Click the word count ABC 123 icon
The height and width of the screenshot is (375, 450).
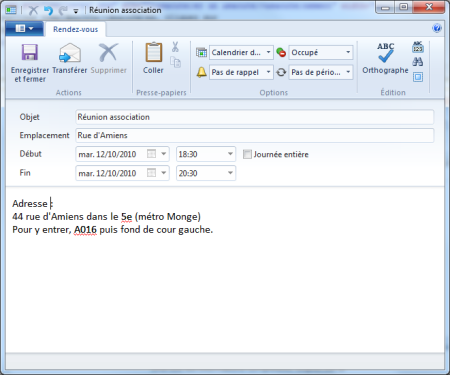[x=418, y=47]
